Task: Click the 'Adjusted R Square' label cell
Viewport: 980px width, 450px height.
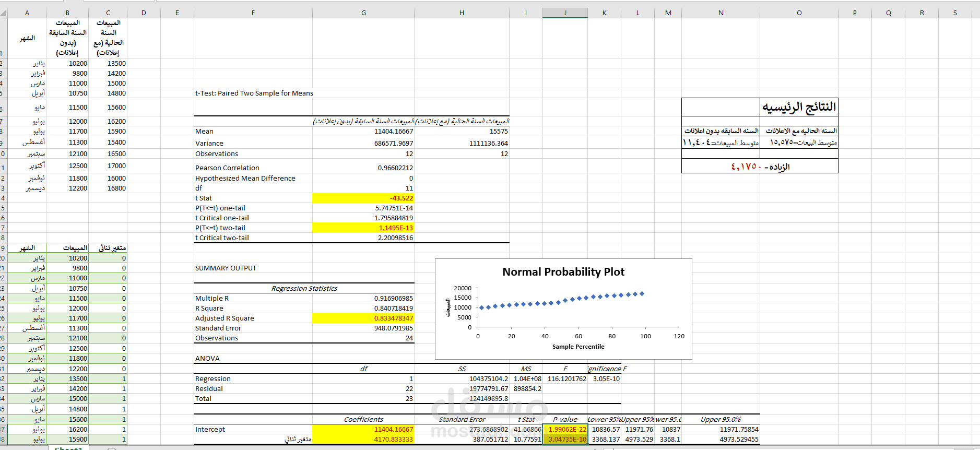Action: (x=253, y=318)
